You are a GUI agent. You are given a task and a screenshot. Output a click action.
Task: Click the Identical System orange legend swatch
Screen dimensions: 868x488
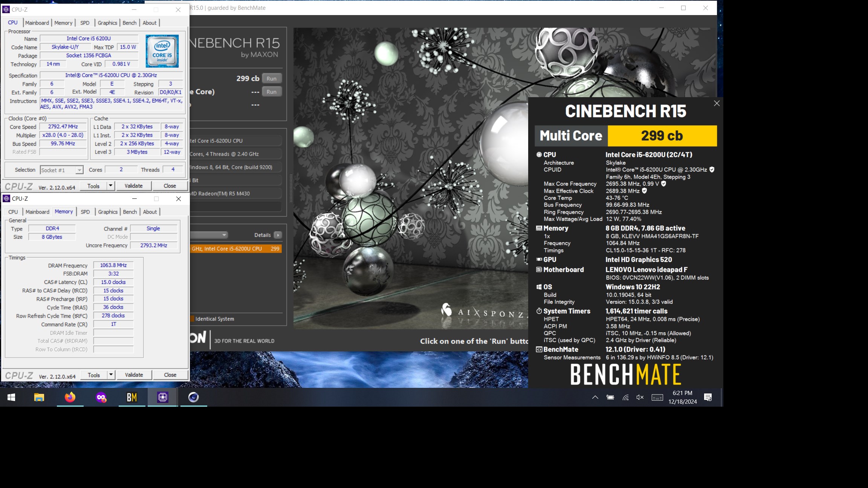(192, 319)
